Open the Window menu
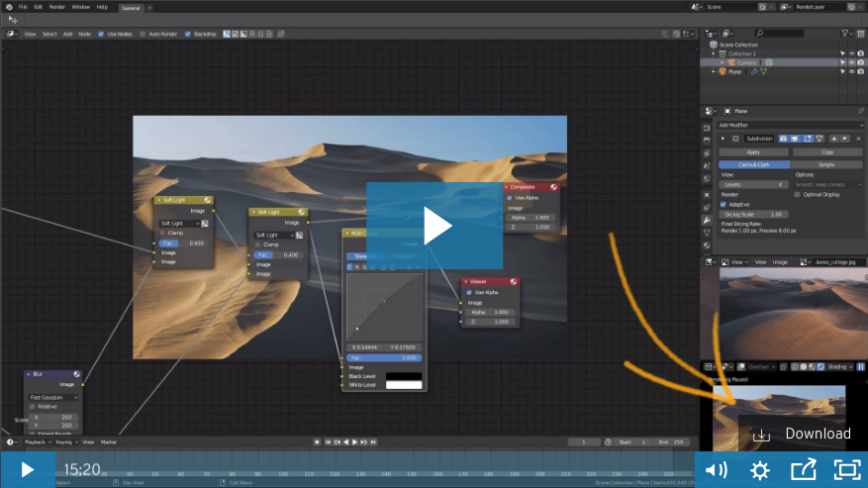Screen dimensions: 868x488 pos(81,7)
